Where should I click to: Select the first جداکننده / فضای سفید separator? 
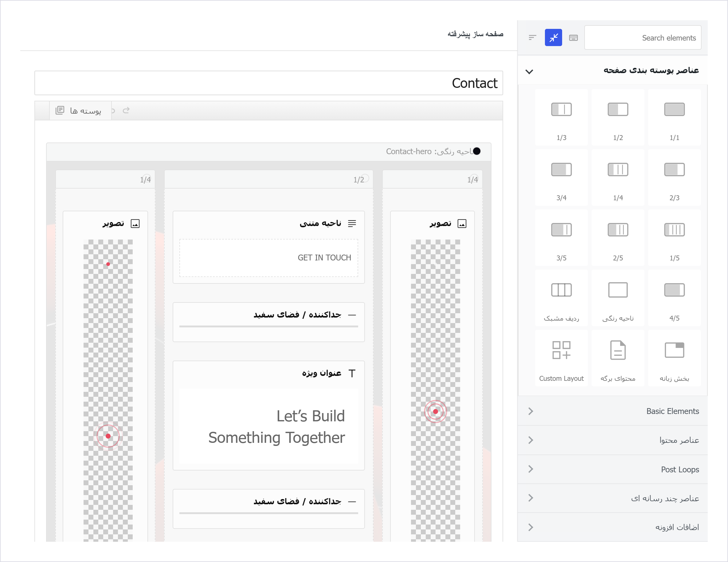269,322
